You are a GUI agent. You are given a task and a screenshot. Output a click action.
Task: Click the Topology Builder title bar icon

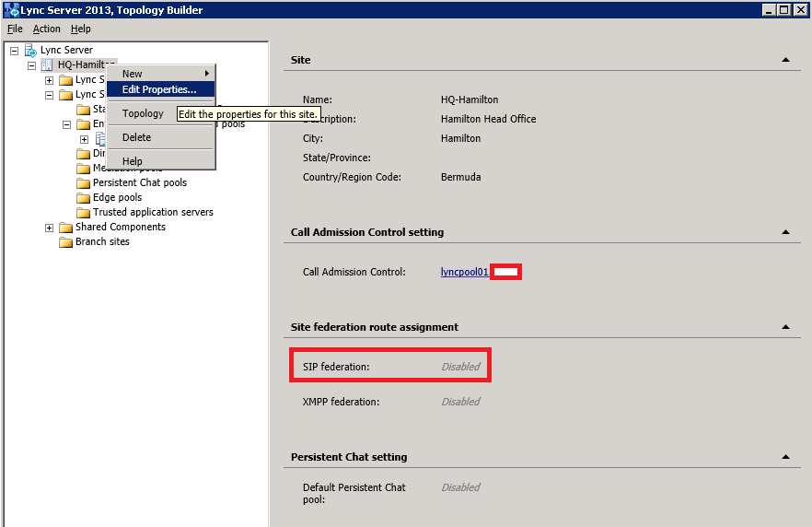tap(11, 10)
